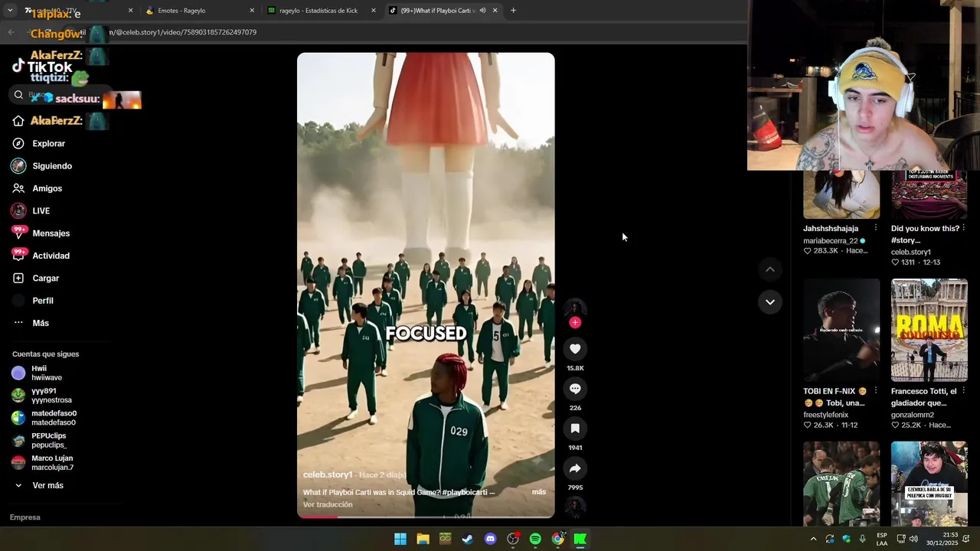
Task: Open Discord from the taskbar
Action: (491, 539)
